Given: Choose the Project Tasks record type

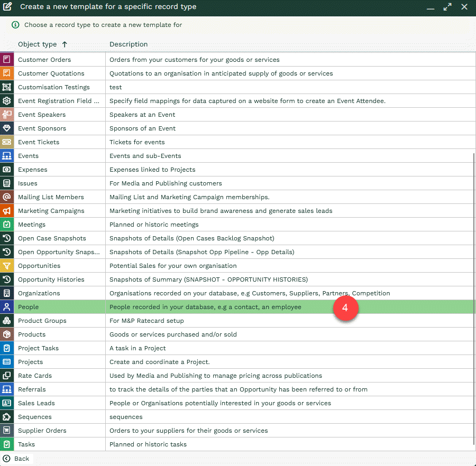Looking at the screenshot, I should coord(237,348).
